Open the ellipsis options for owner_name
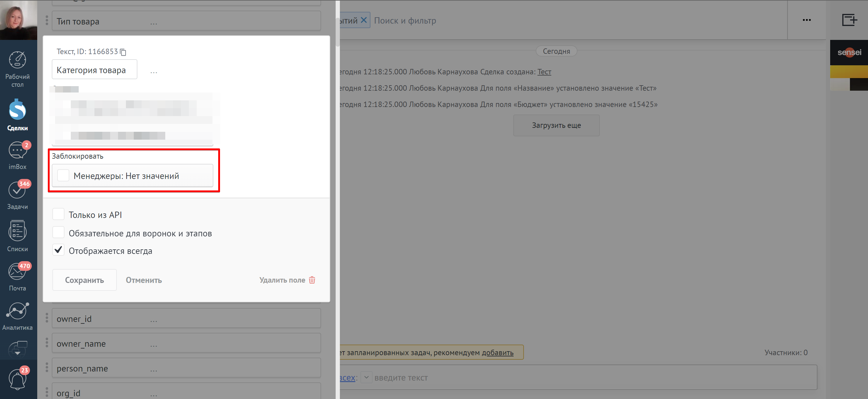 tap(154, 345)
